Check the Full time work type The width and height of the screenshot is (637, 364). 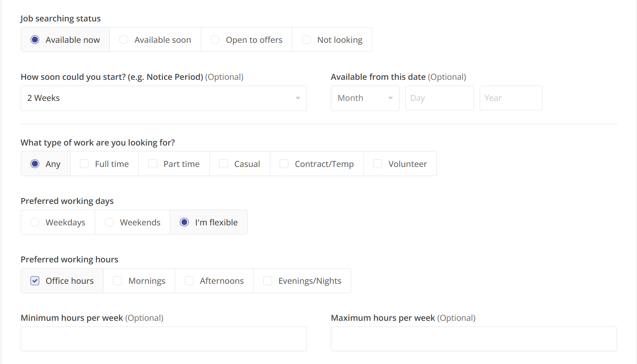[x=84, y=164]
